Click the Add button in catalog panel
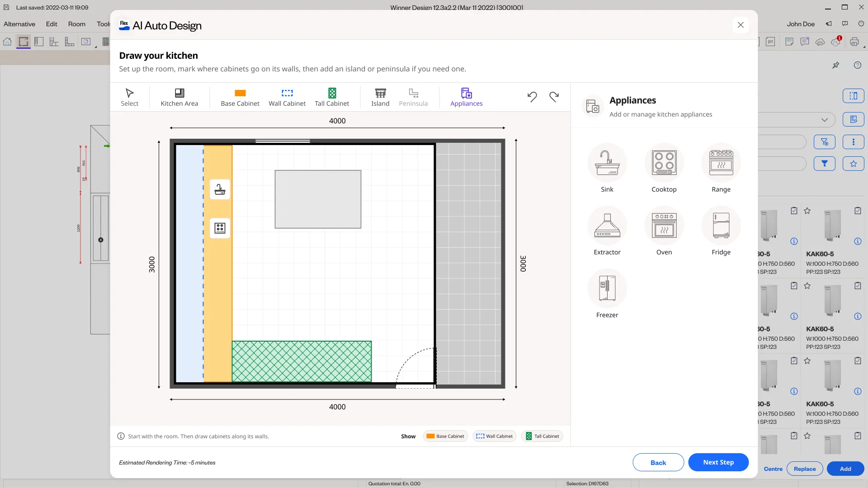 click(x=845, y=469)
